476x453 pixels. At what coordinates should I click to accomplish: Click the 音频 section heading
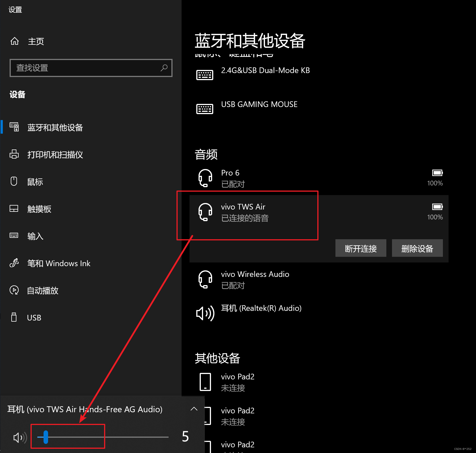pyautogui.click(x=206, y=154)
